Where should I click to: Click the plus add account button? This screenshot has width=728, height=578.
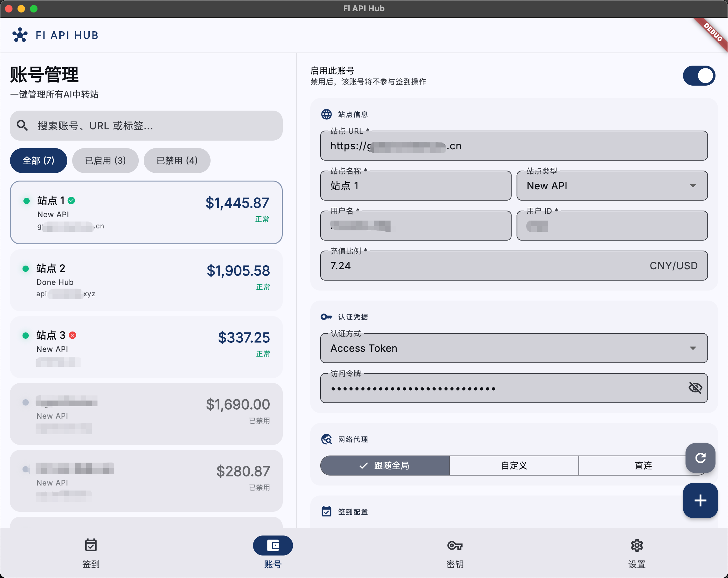click(x=700, y=500)
